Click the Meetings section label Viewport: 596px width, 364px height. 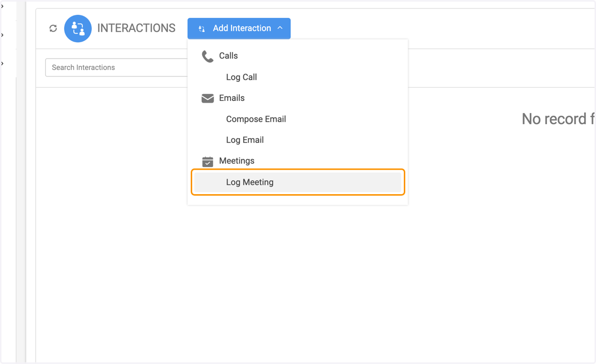237,161
